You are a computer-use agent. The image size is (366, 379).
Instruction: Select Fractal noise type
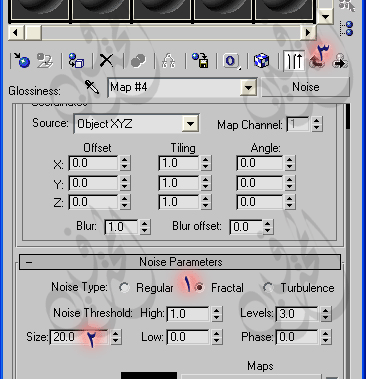click(199, 287)
